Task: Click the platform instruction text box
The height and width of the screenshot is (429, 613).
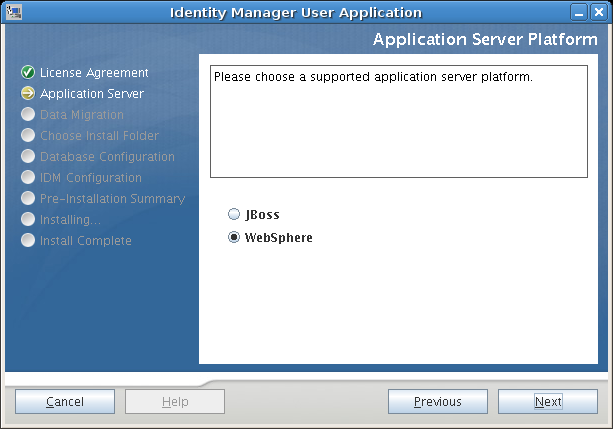Action: (398, 122)
